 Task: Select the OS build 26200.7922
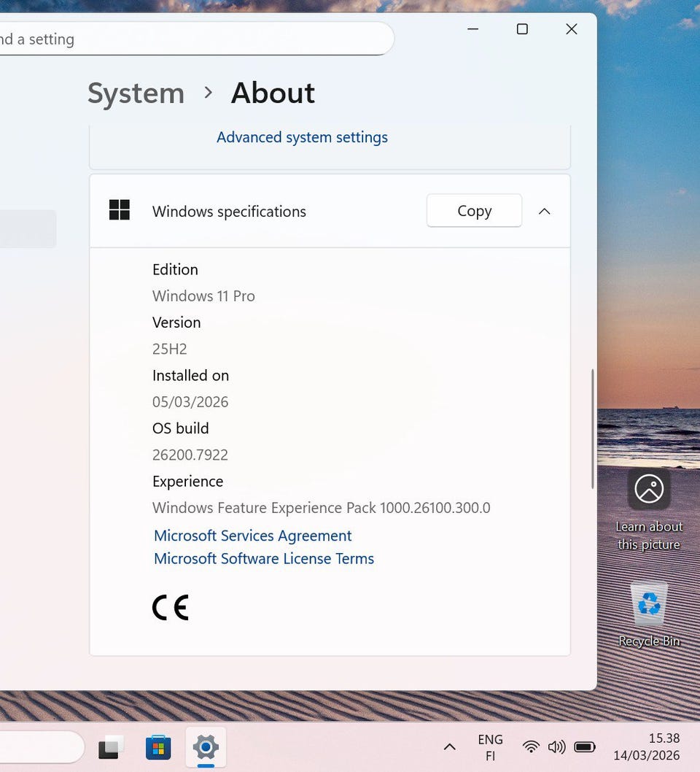tap(190, 455)
